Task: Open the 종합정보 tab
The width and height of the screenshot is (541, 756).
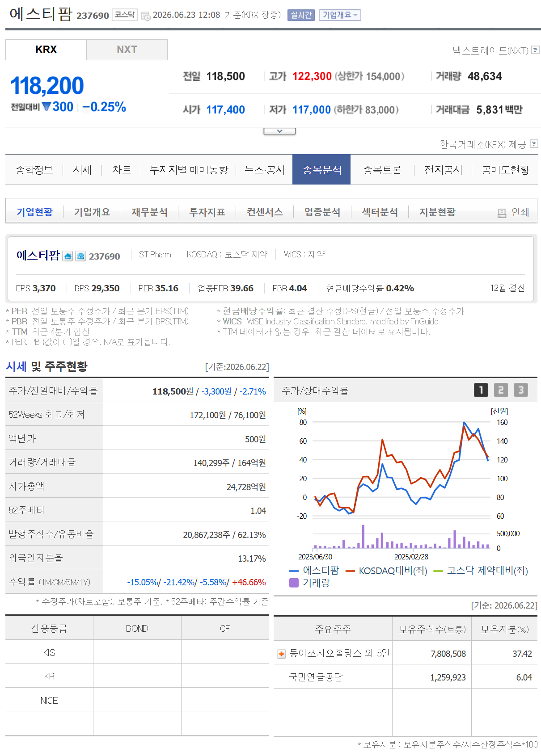Action: click(x=34, y=170)
